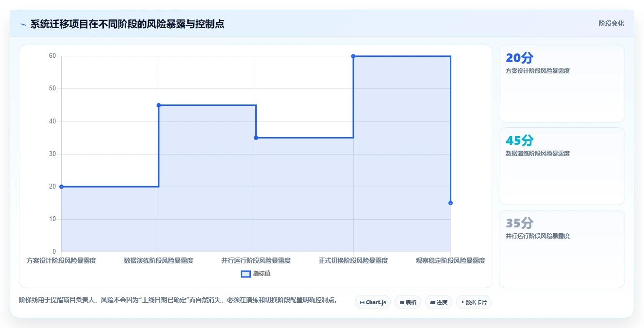Click the icon inside the 表格 chip
644x328 pixels.
click(402, 302)
